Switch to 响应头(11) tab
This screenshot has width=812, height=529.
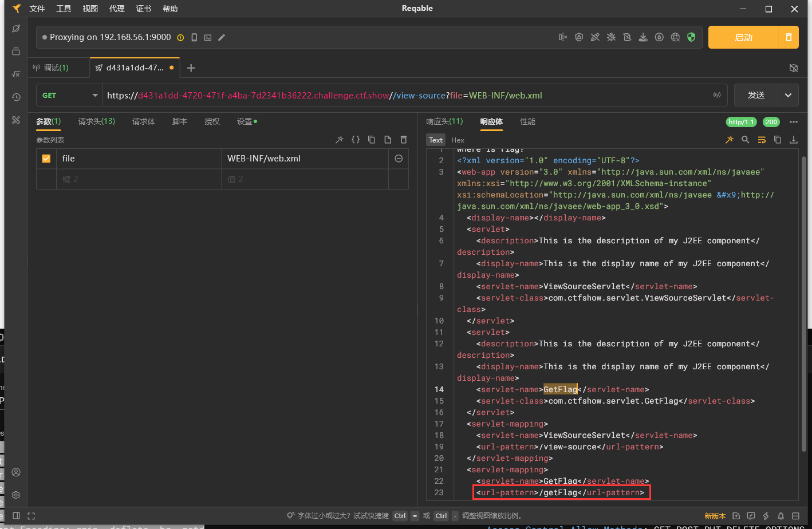pyautogui.click(x=444, y=121)
